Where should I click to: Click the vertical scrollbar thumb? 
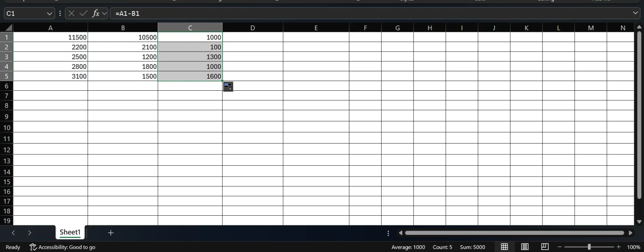tap(639, 115)
